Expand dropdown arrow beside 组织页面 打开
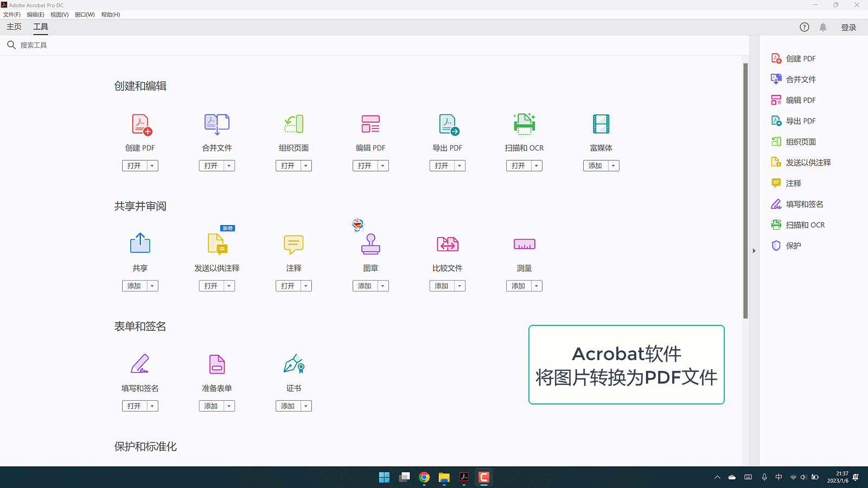 pyautogui.click(x=306, y=166)
